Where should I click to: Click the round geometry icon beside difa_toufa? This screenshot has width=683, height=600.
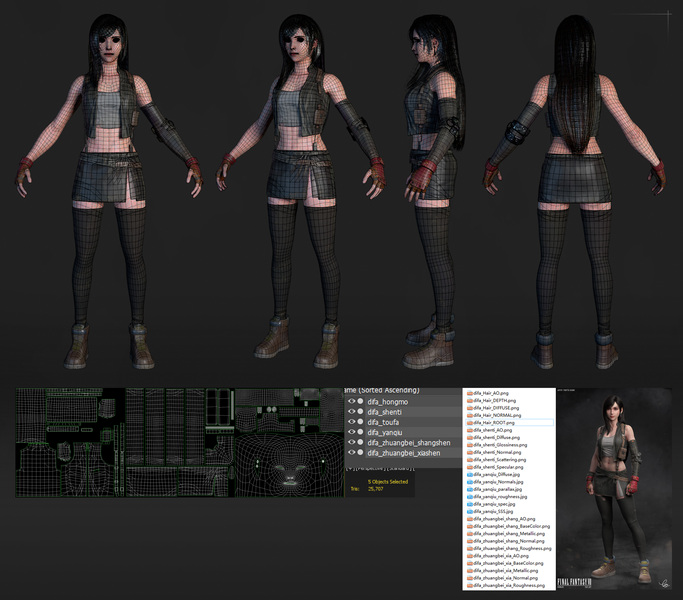(360, 422)
